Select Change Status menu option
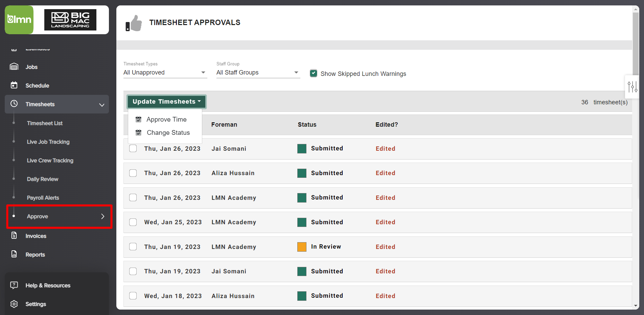Viewport: 644px width, 315px height. tap(168, 132)
